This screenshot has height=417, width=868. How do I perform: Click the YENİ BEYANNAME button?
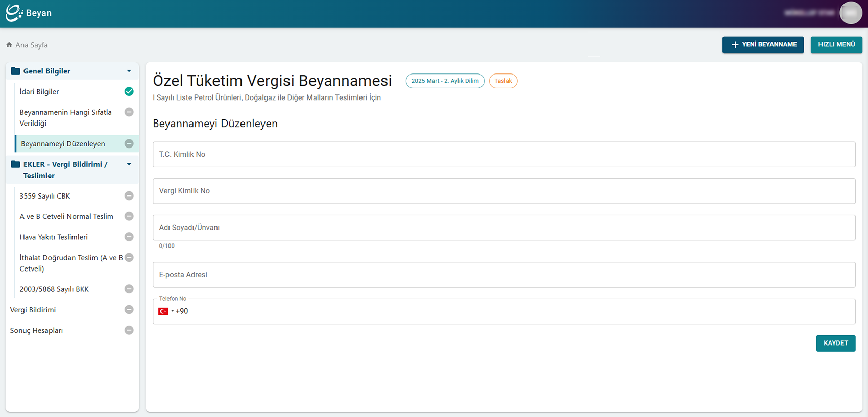[x=763, y=45]
